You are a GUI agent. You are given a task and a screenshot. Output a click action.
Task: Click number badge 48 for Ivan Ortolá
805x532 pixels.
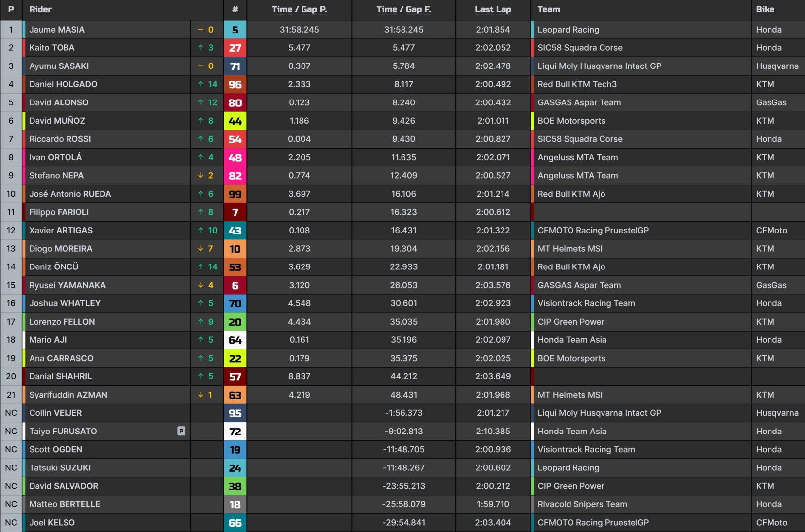coord(235,158)
